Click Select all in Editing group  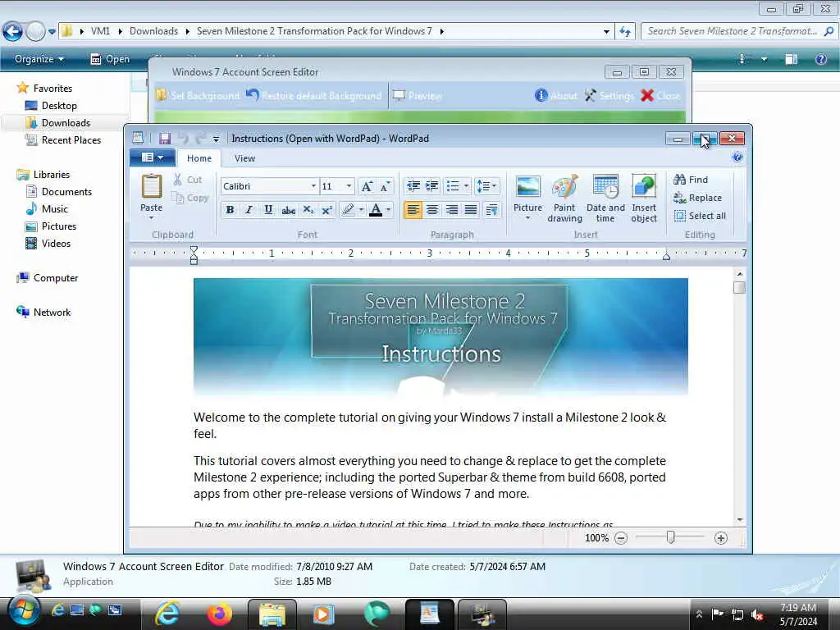(x=700, y=216)
